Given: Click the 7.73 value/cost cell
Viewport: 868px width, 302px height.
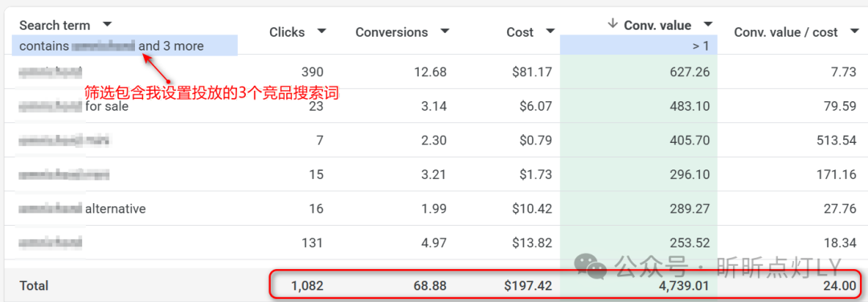Looking at the screenshot, I should 845,72.
